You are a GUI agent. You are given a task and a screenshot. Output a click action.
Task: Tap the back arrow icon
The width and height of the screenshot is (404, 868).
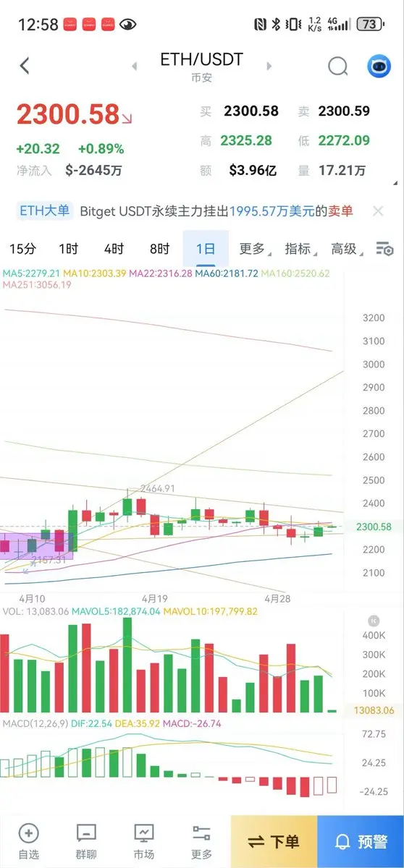(x=25, y=67)
